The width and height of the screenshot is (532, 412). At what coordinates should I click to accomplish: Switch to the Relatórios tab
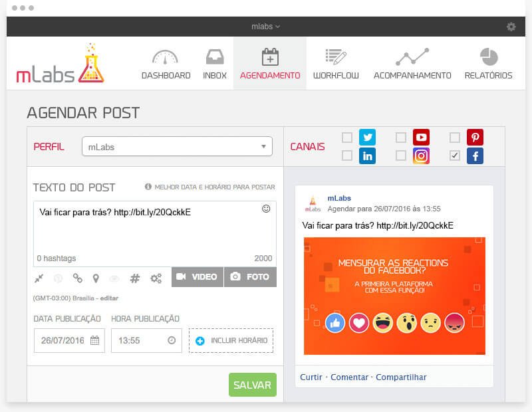[x=488, y=64]
